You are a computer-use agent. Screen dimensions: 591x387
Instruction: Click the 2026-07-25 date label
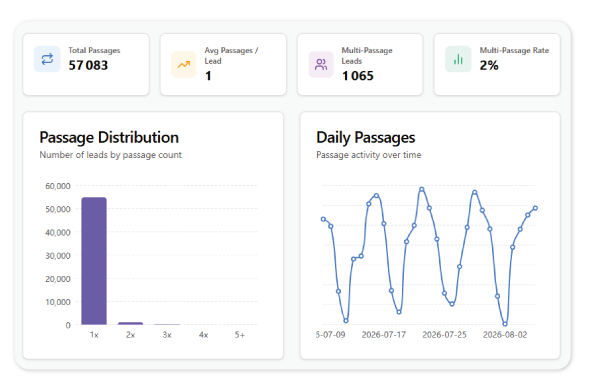click(444, 335)
